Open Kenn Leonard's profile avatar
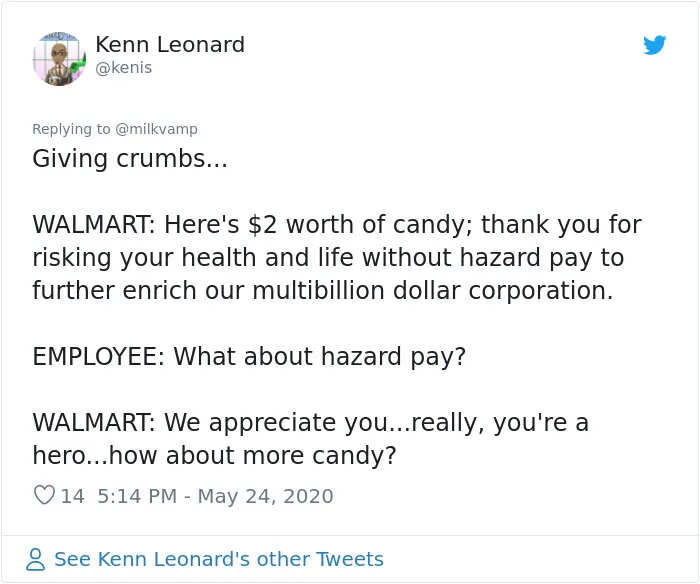Image resolution: width=700 pixels, height=584 pixels. click(59, 58)
